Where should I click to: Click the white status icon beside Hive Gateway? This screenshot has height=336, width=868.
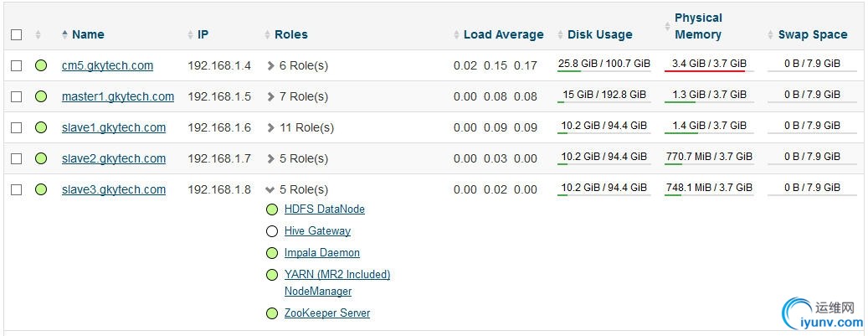(x=272, y=231)
